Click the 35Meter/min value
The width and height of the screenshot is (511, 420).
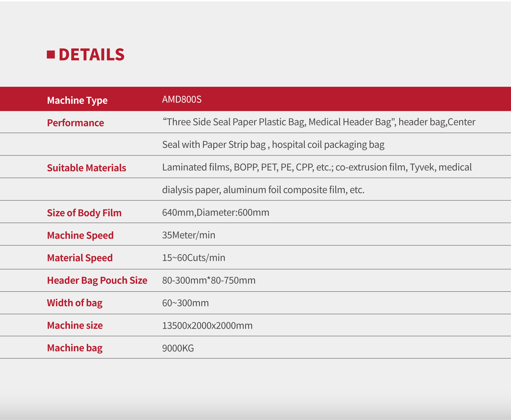(x=188, y=235)
